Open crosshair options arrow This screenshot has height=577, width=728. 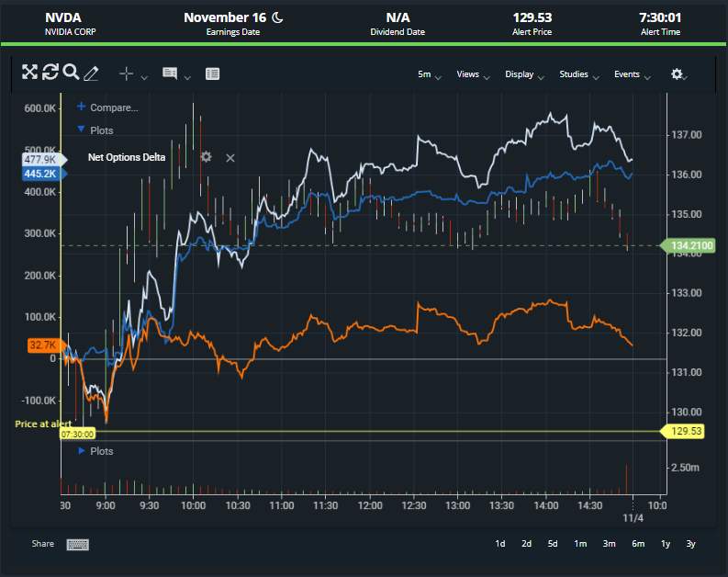pos(144,77)
